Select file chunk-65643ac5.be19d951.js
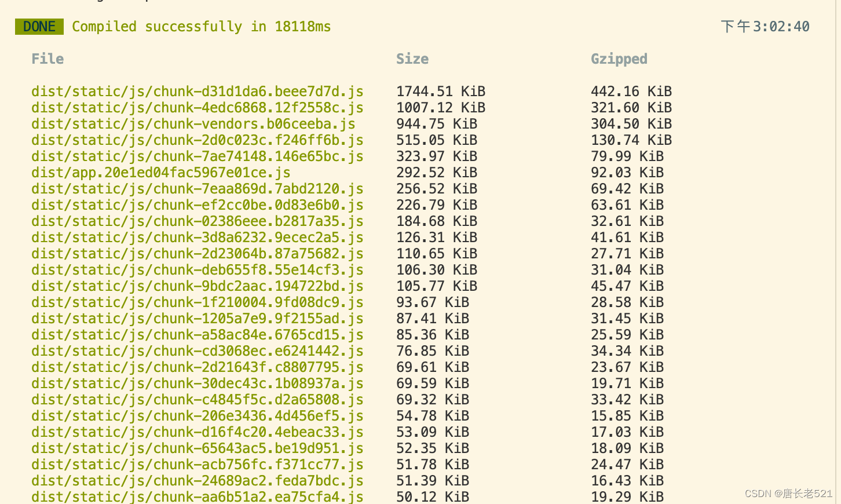Image resolution: width=841 pixels, height=504 pixels. click(x=198, y=448)
